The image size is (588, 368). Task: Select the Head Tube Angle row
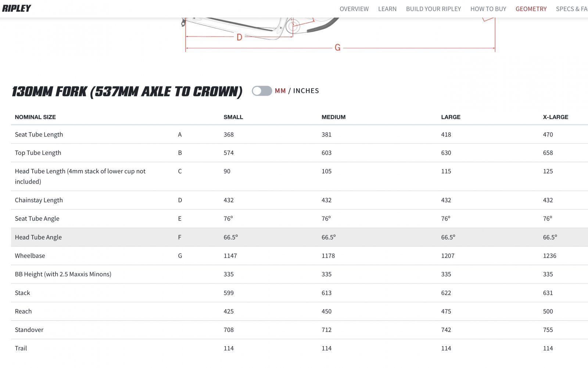(x=38, y=237)
